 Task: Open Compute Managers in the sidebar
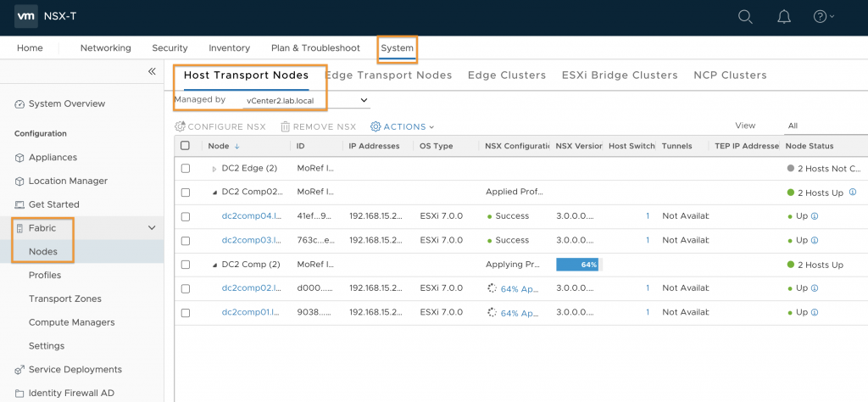pyautogui.click(x=72, y=322)
